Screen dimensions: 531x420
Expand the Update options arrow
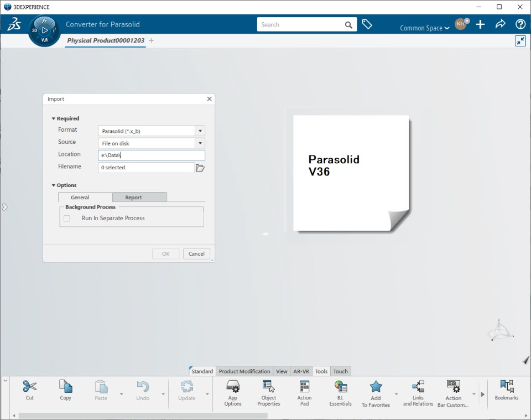[207, 394]
